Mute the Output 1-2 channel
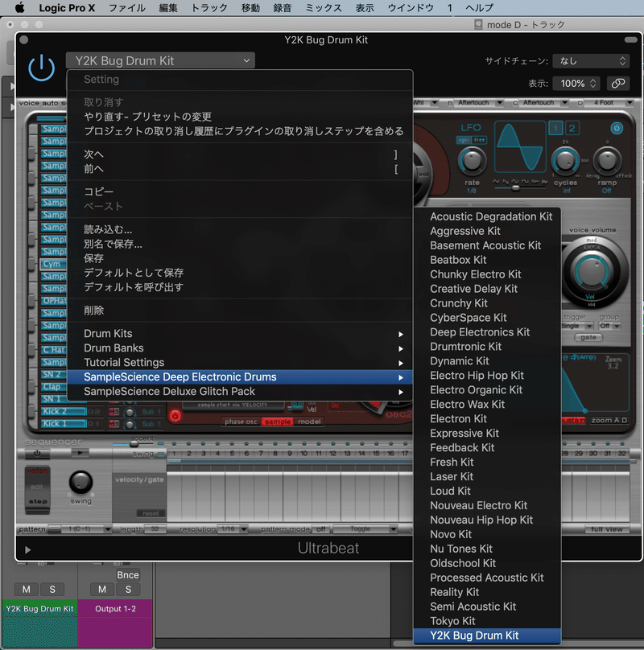This screenshot has width=644, height=650. [x=102, y=590]
